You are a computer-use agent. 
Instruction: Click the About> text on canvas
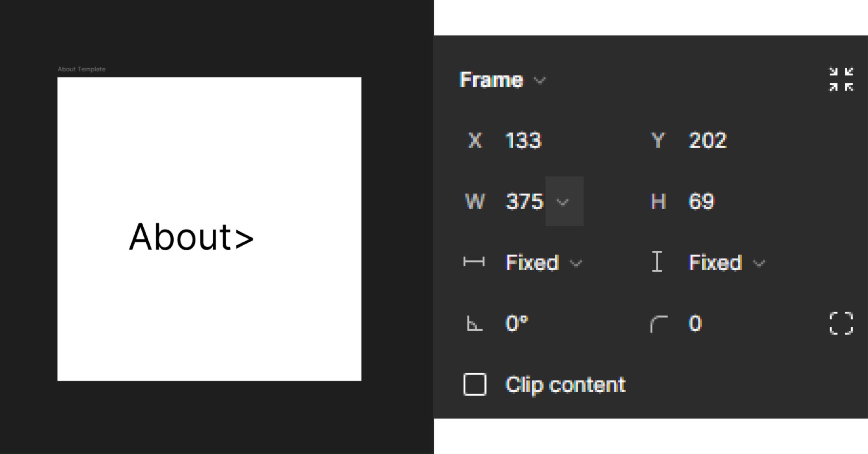coord(192,238)
